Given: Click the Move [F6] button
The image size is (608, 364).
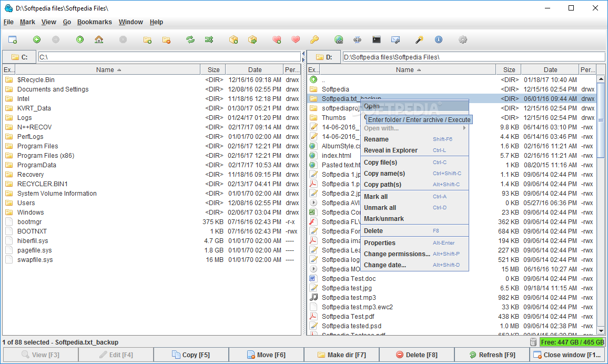Looking at the screenshot, I should 266,355.
